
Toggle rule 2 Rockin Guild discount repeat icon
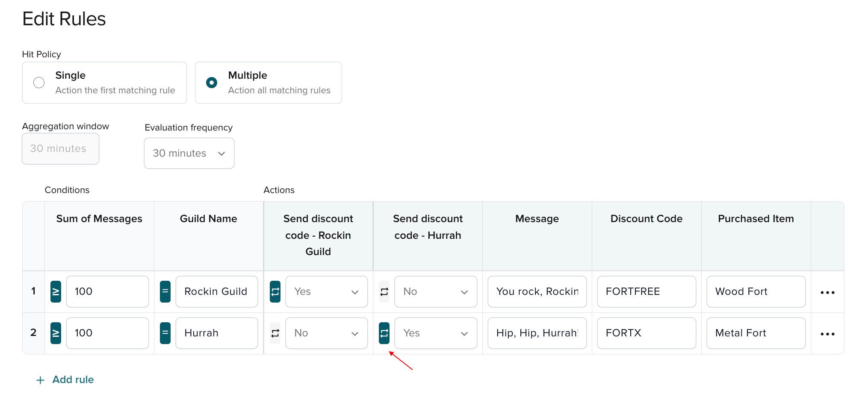[x=275, y=333]
